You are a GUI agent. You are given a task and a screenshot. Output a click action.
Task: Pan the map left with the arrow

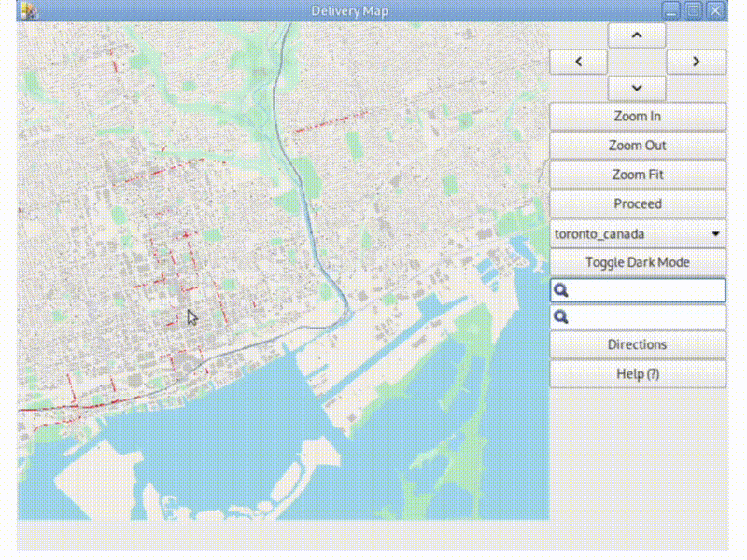coord(579,62)
